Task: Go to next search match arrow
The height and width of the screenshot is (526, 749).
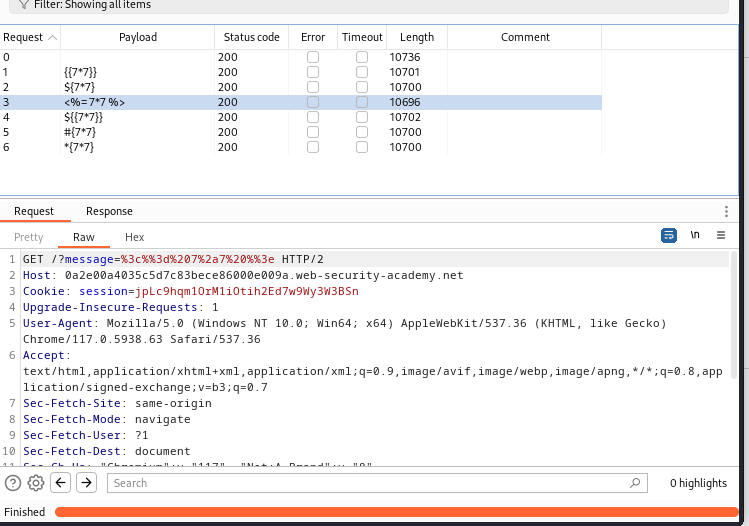Action: pos(86,483)
